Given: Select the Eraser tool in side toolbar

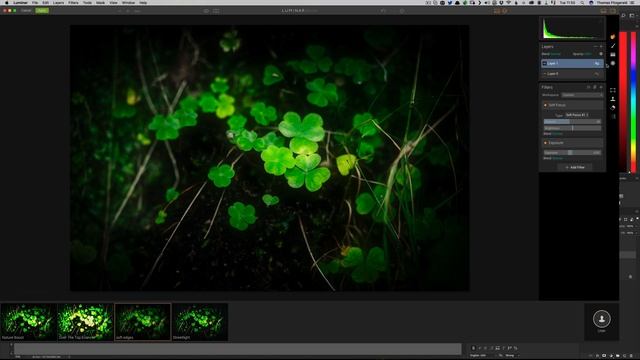Looking at the screenshot, I should (613, 108).
